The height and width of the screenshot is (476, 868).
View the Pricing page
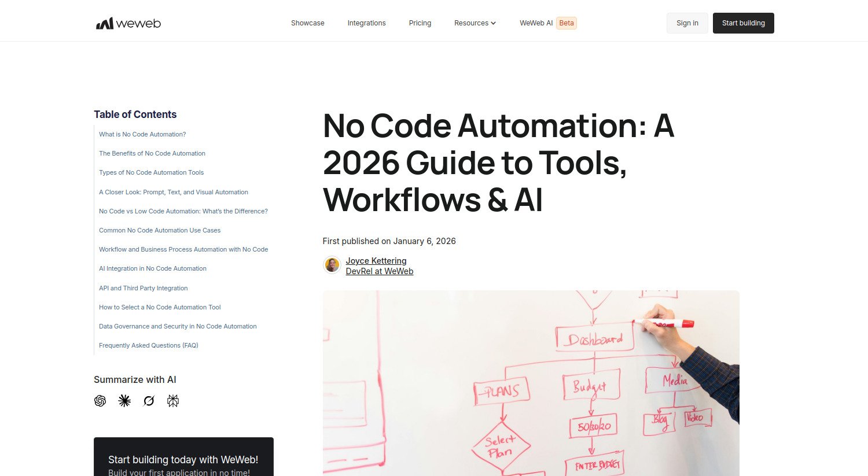click(420, 23)
